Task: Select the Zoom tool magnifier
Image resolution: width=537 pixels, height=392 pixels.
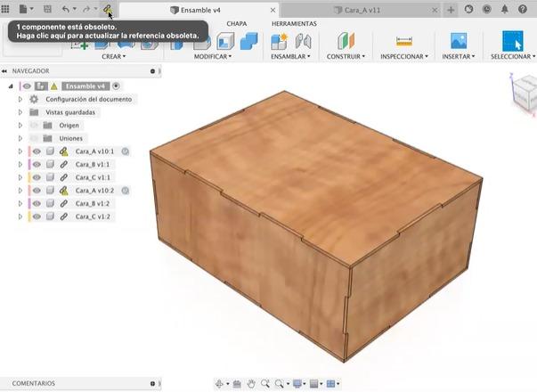Action: (x=265, y=384)
